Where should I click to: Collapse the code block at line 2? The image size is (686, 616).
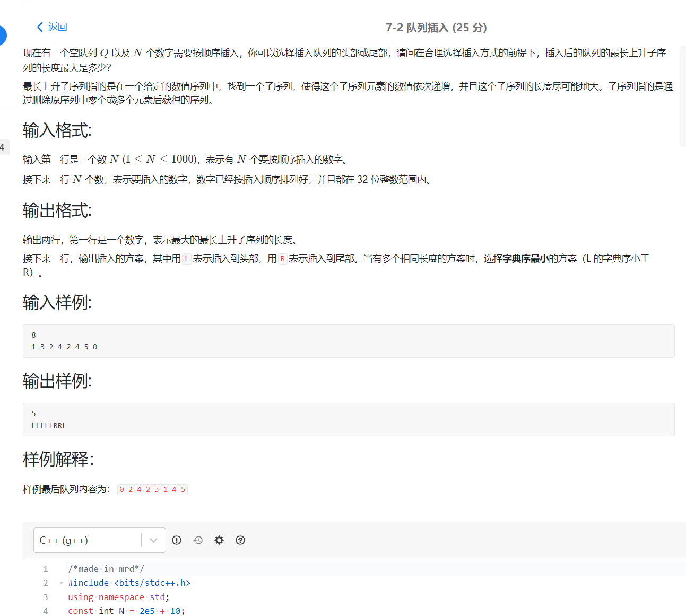(60, 582)
